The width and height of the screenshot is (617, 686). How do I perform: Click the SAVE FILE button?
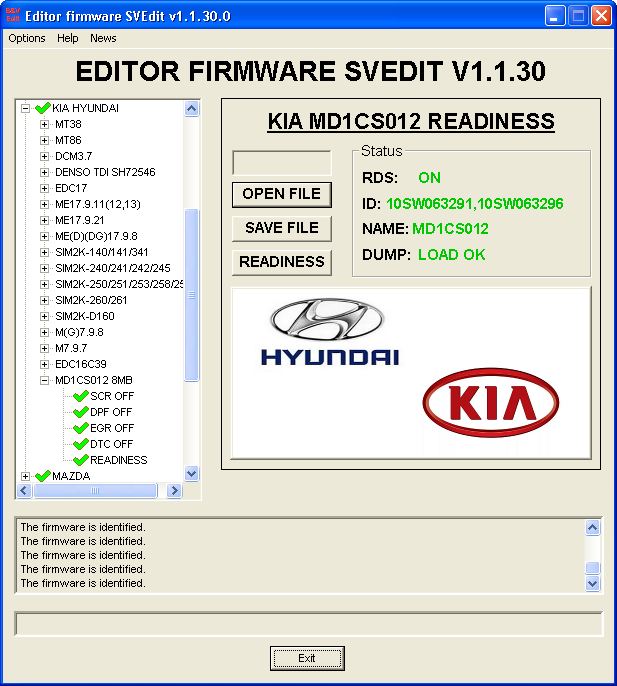point(282,228)
